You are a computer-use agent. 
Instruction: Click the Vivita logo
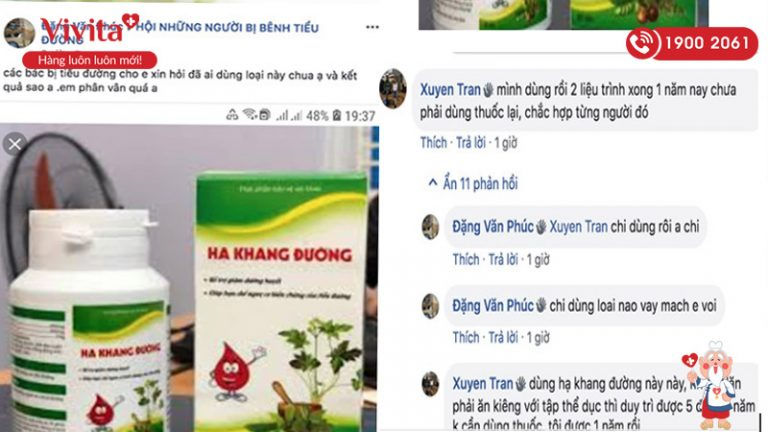click(87, 28)
